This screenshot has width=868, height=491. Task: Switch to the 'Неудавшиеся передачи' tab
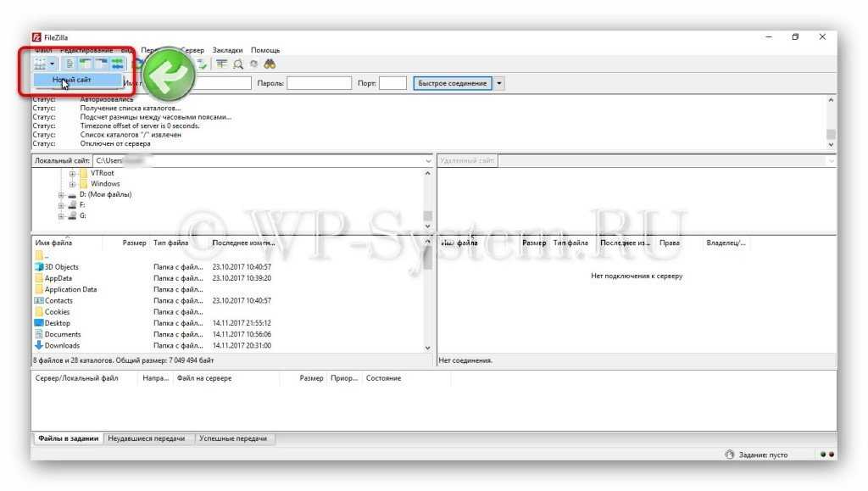[x=147, y=438]
